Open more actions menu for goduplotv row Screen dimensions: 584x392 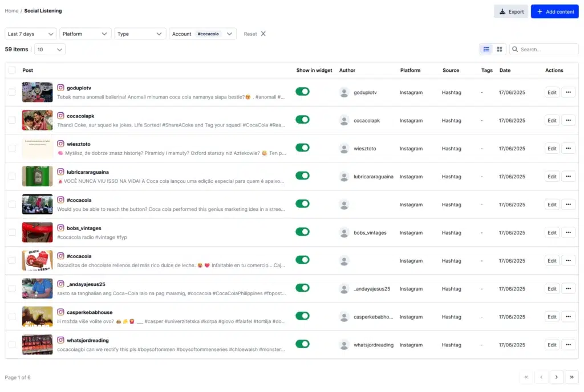pyautogui.click(x=568, y=92)
